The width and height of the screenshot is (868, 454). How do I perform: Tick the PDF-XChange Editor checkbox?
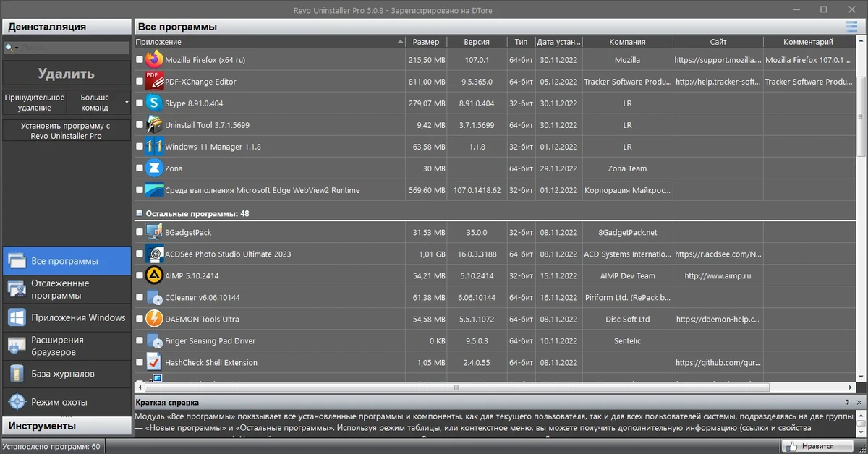pos(140,82)
